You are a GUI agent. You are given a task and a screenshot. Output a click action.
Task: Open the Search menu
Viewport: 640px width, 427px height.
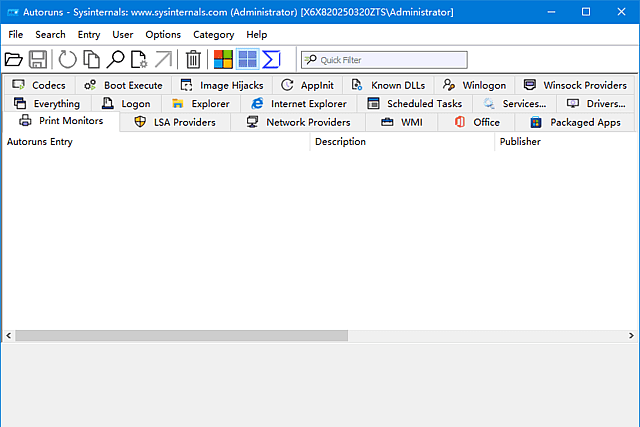click(x=50, y=35)
